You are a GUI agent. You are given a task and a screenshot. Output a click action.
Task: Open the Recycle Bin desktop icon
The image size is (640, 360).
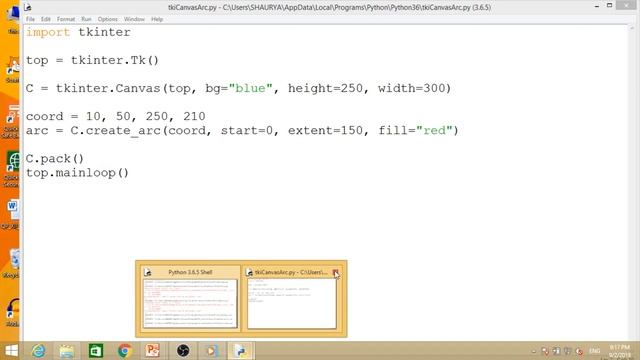(x=12, y=263)
